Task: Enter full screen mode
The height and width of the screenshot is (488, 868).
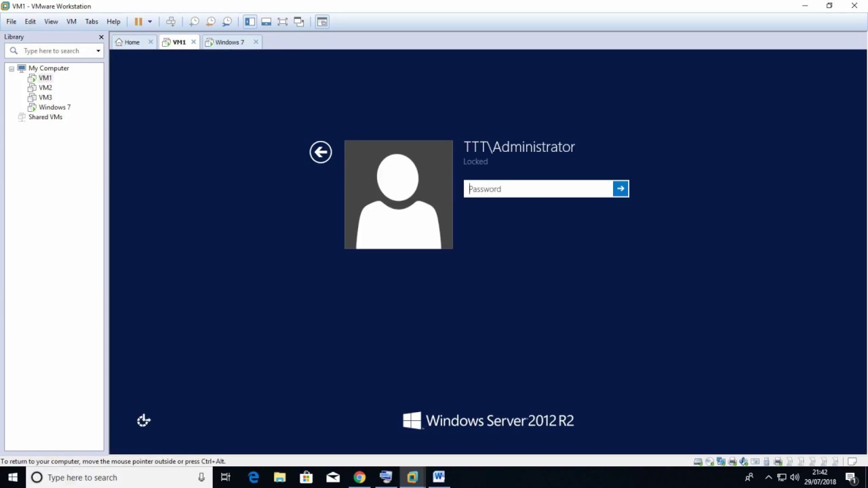Action: click(x=283, y=22)
